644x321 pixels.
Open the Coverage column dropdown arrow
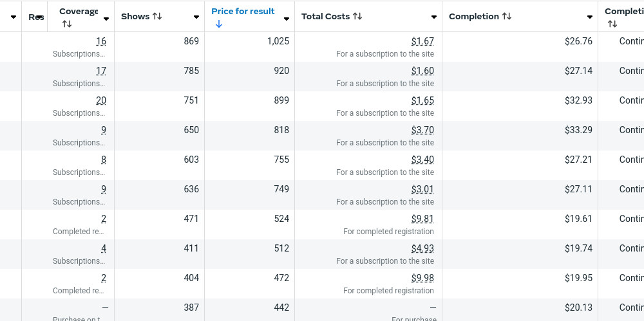(x=106, y=19)
